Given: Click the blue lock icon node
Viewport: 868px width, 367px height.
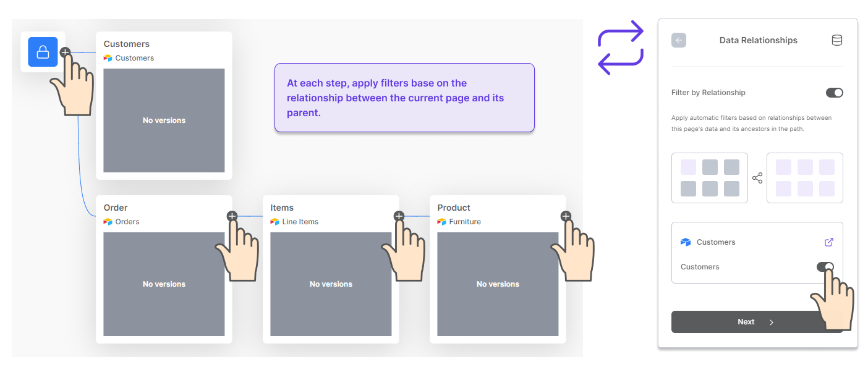Looking at the screenshot, I should [43, 52].
